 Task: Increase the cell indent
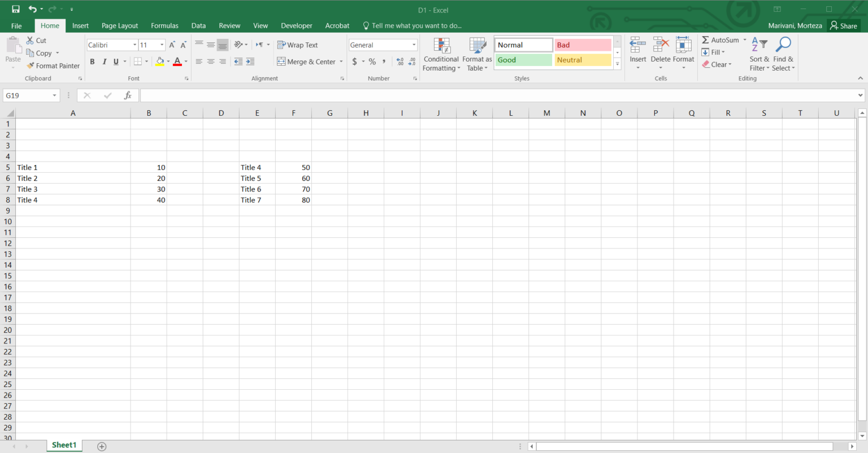(x=250, y=62)
